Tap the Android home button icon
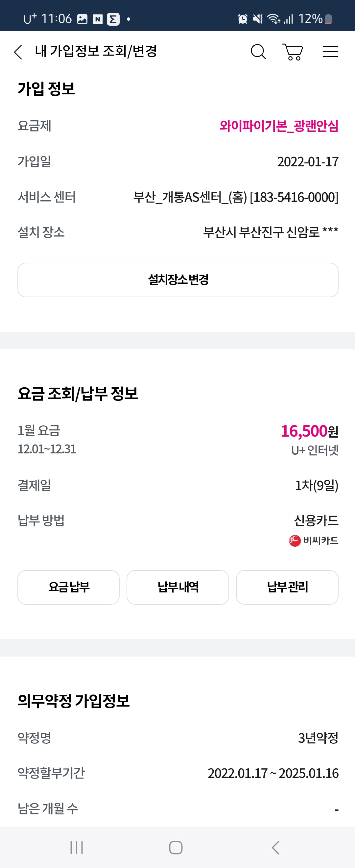This screenshot has height=868, width=355. tap(176, 847)
